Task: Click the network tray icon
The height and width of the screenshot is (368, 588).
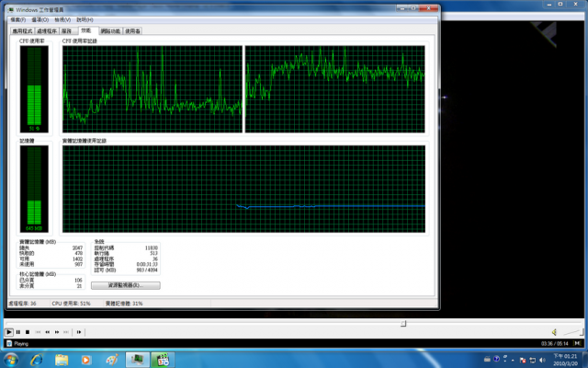Action: coord(533,360)
